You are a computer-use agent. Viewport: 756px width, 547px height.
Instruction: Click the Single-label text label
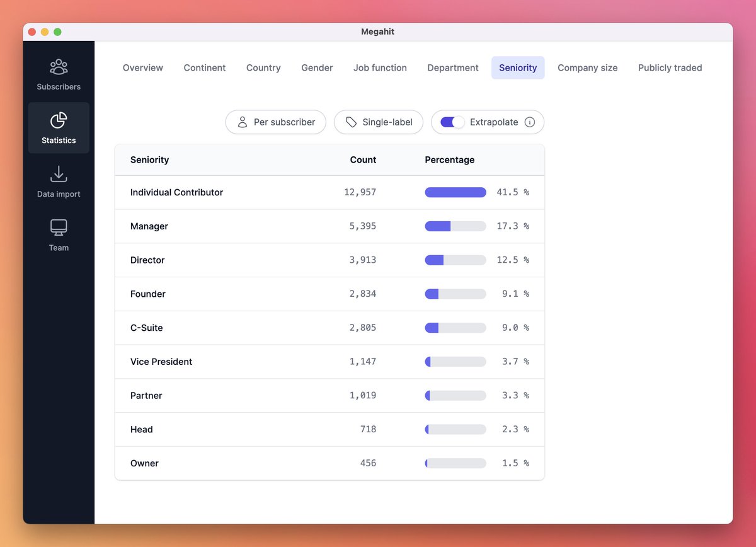(387, 122)
